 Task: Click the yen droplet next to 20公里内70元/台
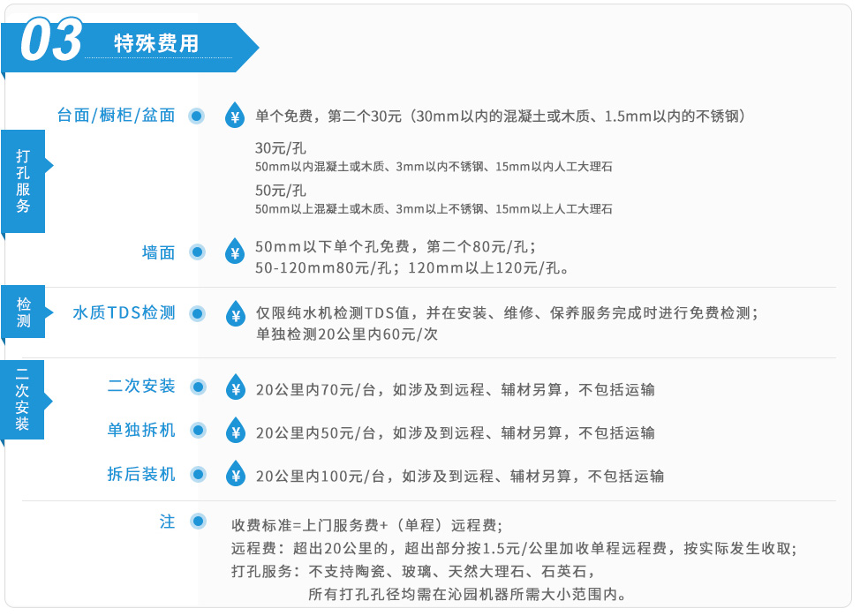point(235,387)
